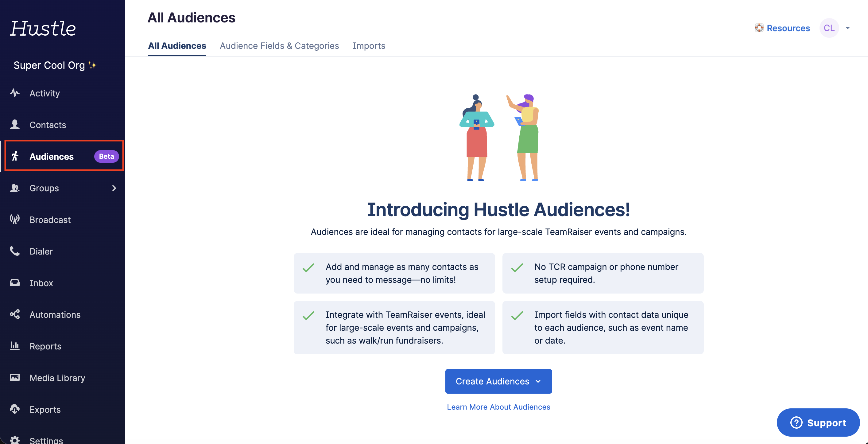Click the Exports cloud download icon

pos(14,409)
